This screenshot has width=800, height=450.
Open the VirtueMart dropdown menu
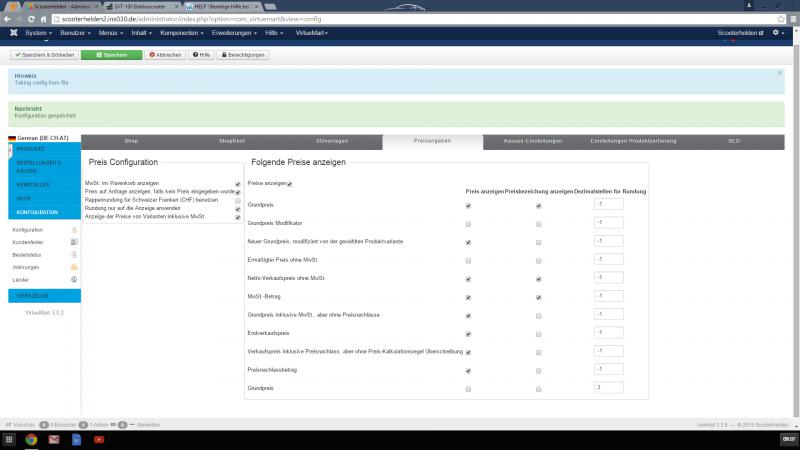[x=312, y=33]
